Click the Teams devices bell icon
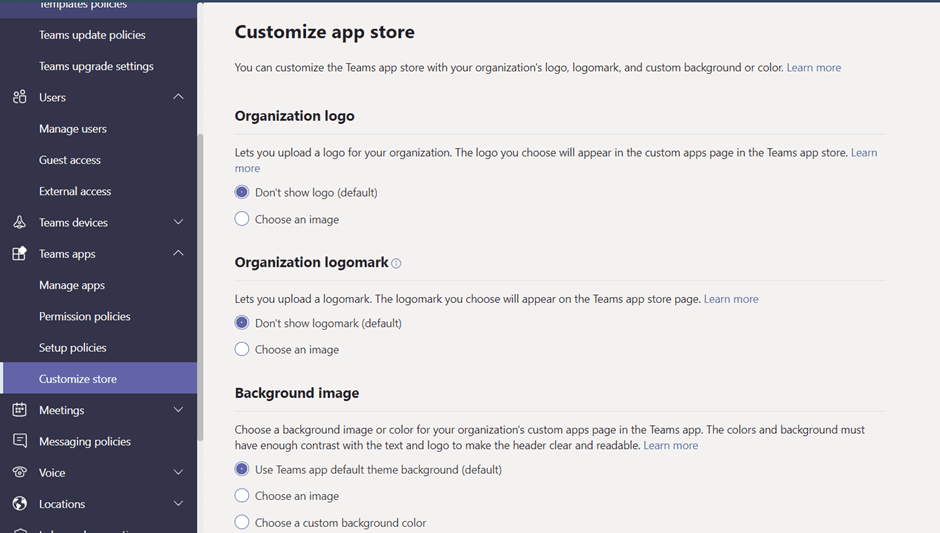Viewport: 940px width, 533px height. tap(20, 222)
